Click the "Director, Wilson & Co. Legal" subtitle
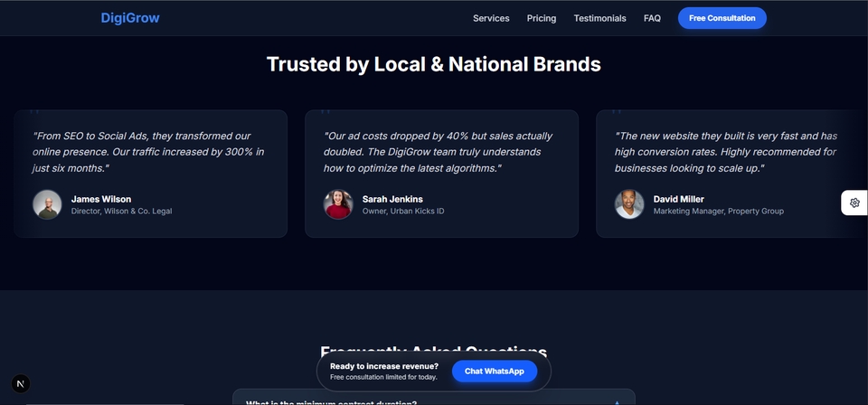This screenshot has height=405, width=868. click(x=121, y=212)
